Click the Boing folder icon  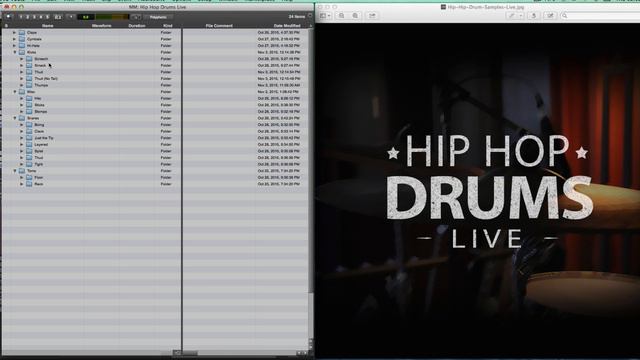point(29,124)
